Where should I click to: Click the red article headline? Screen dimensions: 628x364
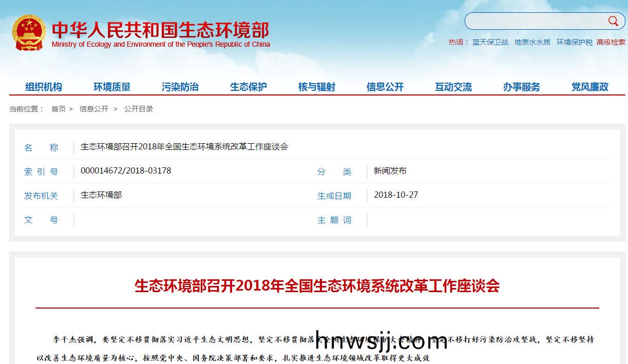317,285
